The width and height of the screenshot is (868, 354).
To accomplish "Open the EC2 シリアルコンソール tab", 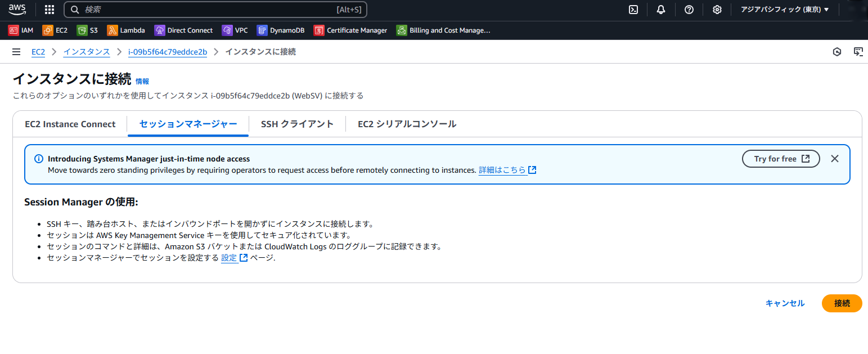I will click(x=407, y=124).
